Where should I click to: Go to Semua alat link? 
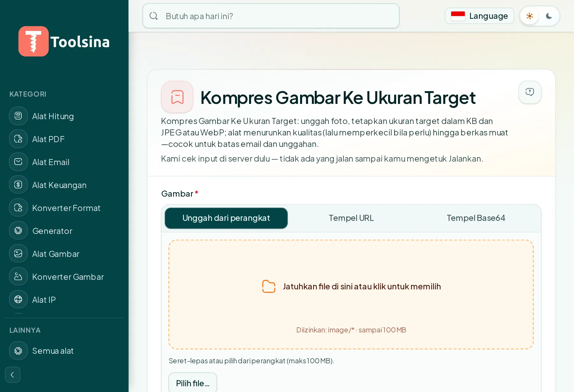pos(64,351)
